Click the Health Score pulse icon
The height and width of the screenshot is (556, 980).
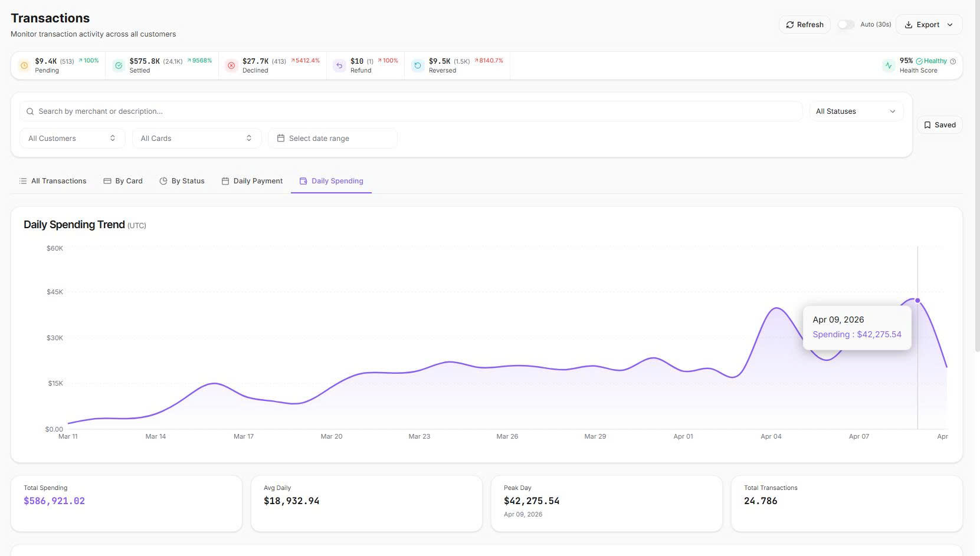tap(889, 65)
